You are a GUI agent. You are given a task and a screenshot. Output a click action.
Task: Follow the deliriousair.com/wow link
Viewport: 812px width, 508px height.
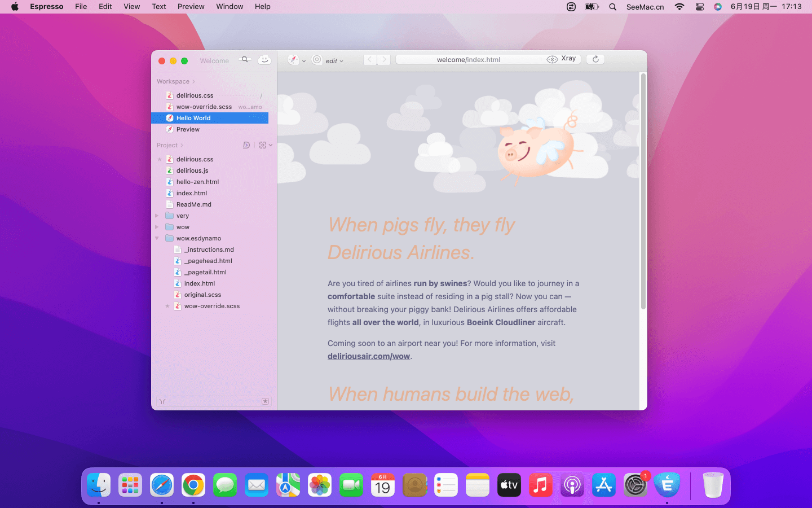[x=369, y=356]
